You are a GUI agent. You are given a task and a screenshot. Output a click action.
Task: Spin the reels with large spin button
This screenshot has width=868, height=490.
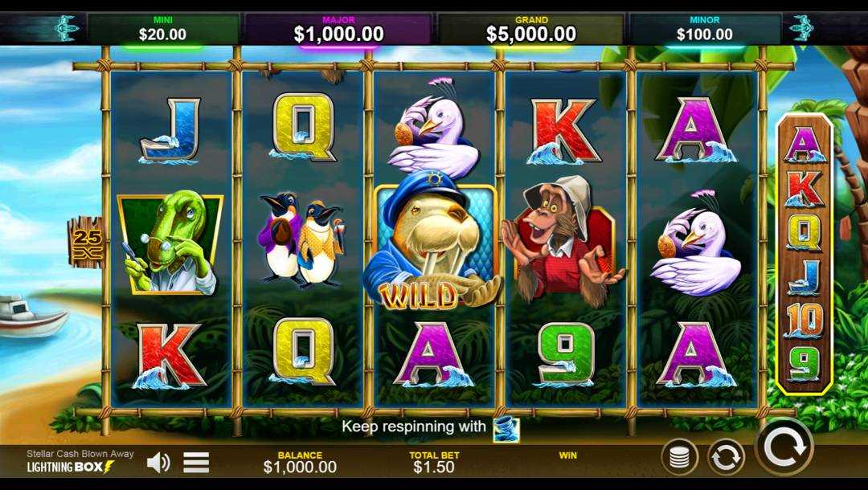(785, 447)
